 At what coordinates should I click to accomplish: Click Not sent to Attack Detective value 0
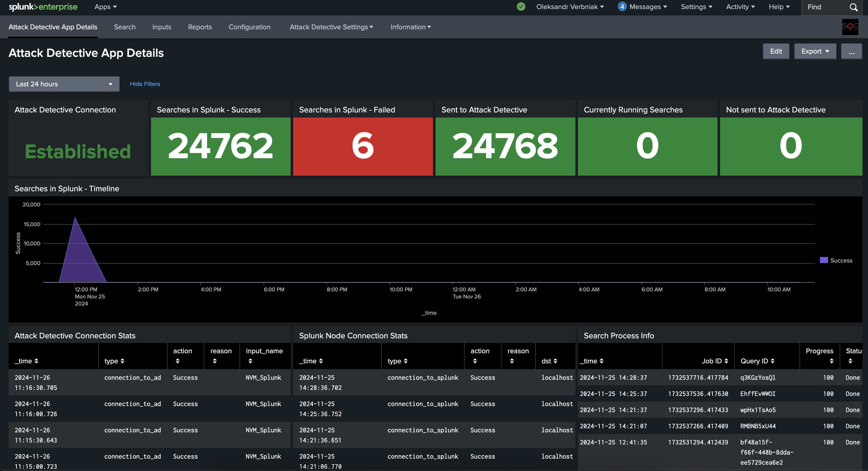(791, 146)
